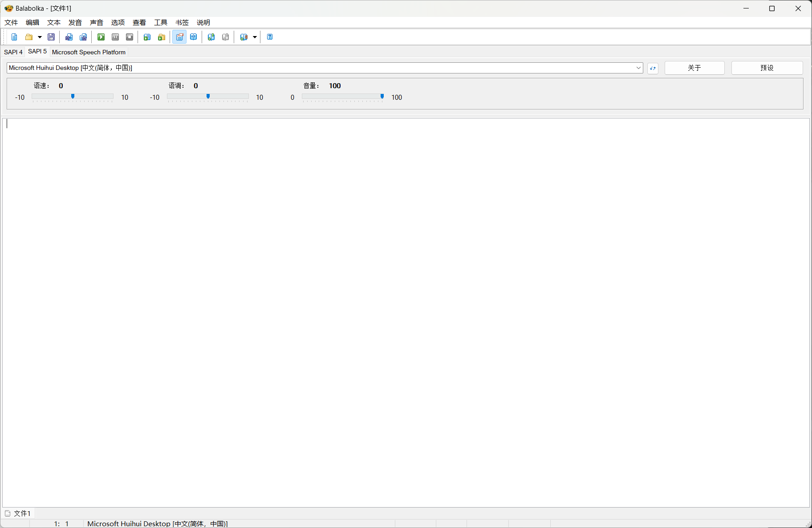Switch to the SAPI 5 tab
812x528 pixels.
37,52
